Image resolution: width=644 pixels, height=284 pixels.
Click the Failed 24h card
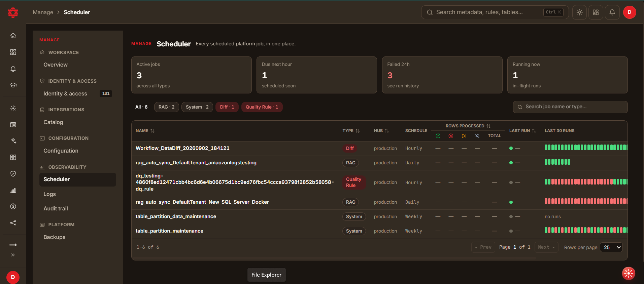point(442,75)
